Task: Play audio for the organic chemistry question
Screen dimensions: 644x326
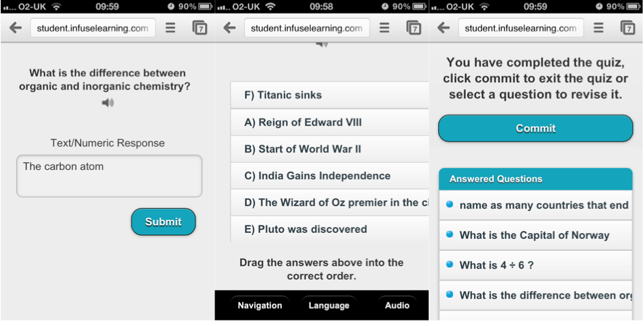Action: tap(108, 103)
